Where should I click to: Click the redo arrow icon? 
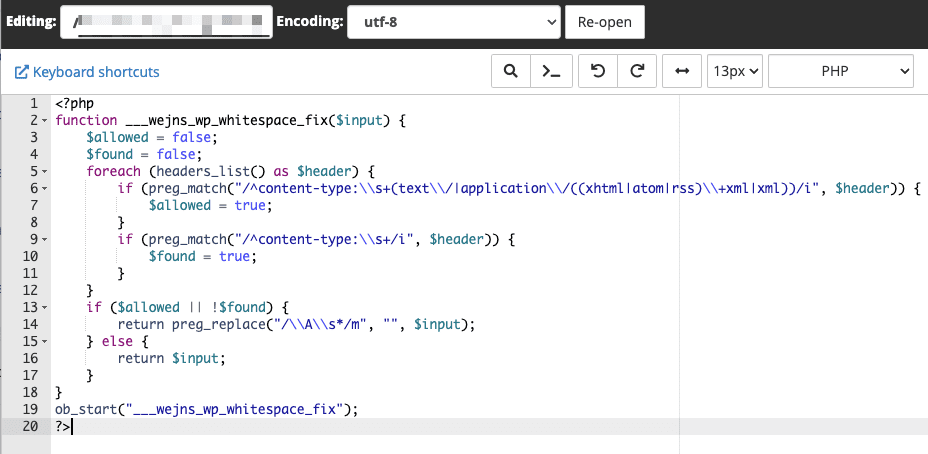tap(636, 72)
